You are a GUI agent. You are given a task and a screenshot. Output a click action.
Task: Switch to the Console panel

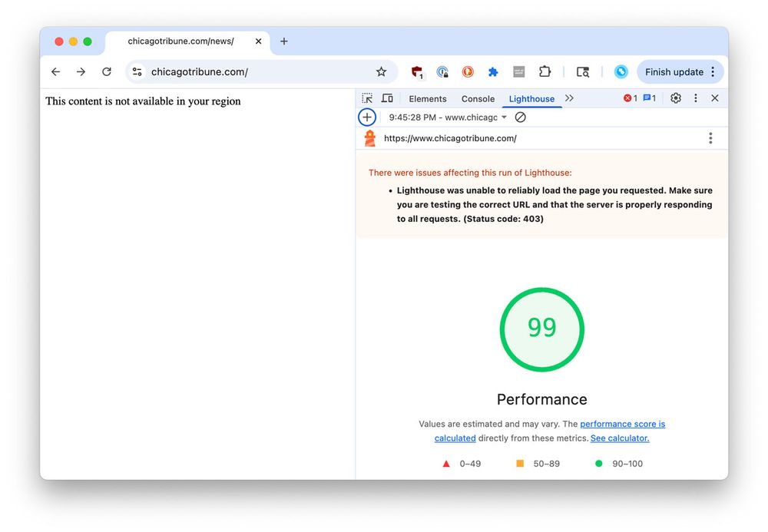tap(478, 99)
